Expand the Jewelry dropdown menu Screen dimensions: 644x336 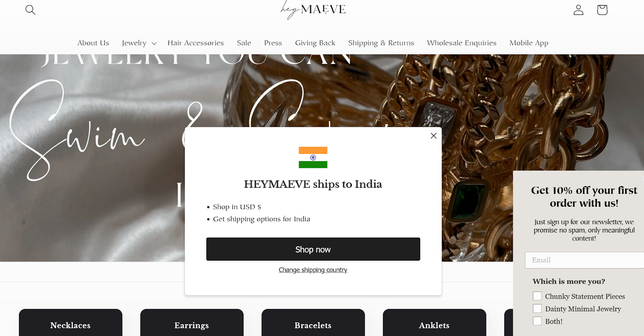click(139, 43)
